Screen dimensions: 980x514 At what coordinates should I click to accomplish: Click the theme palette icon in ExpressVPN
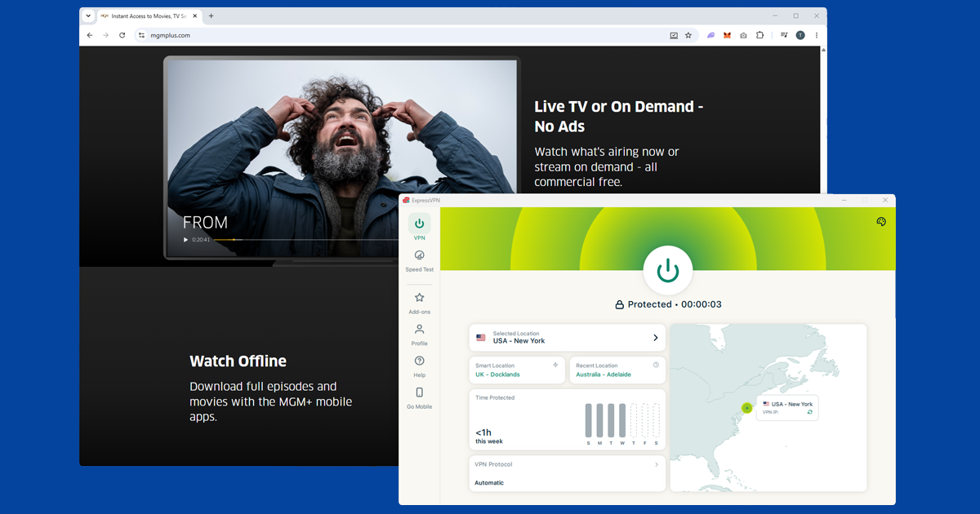881,221
